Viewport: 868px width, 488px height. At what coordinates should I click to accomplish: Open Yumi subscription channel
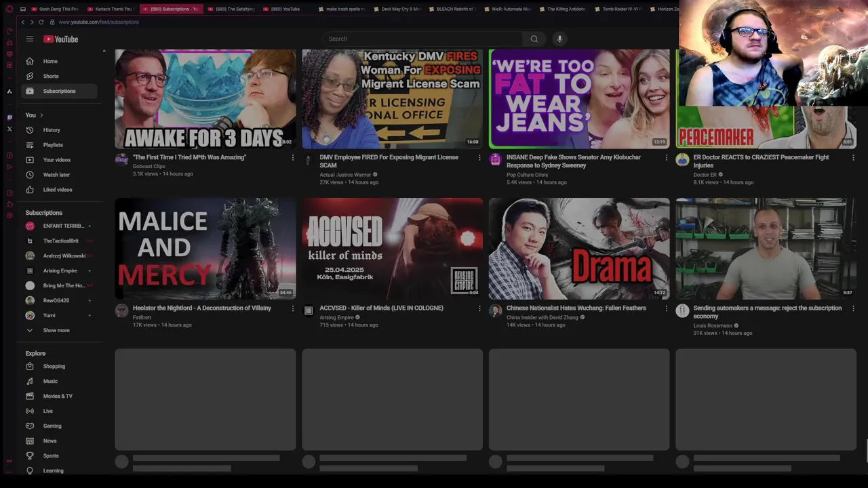pyautogui.click(x=60, y=316)
